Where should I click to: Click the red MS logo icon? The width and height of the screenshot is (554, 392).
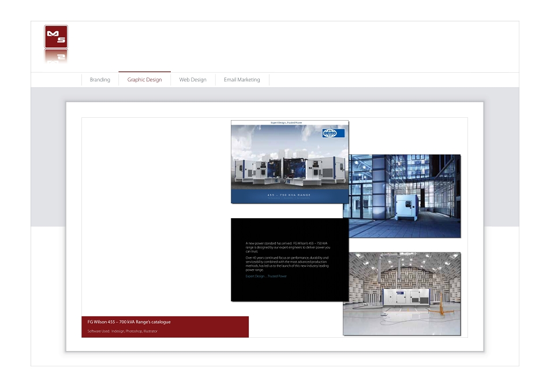56,36
